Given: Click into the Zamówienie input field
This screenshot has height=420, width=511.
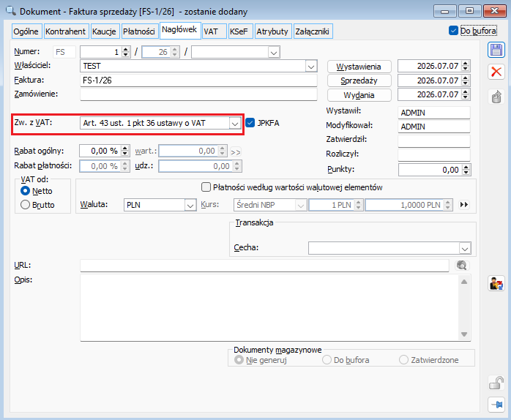Looking at the screenshot, I should pyautogui.click(x=198, y=94).
